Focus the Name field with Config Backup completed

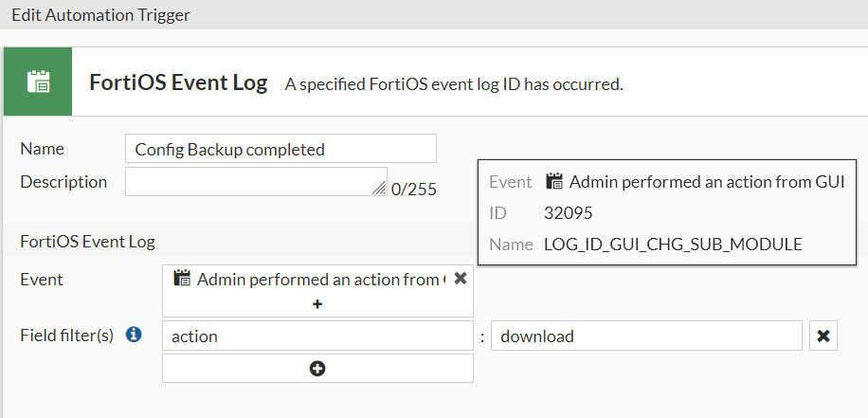[x=280, y=149]
